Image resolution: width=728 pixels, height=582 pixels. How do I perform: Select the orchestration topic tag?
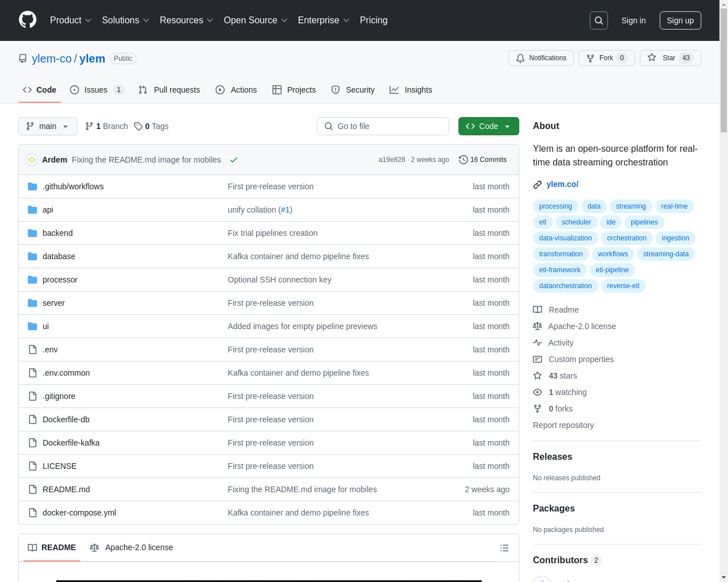(x=627, y=238)
